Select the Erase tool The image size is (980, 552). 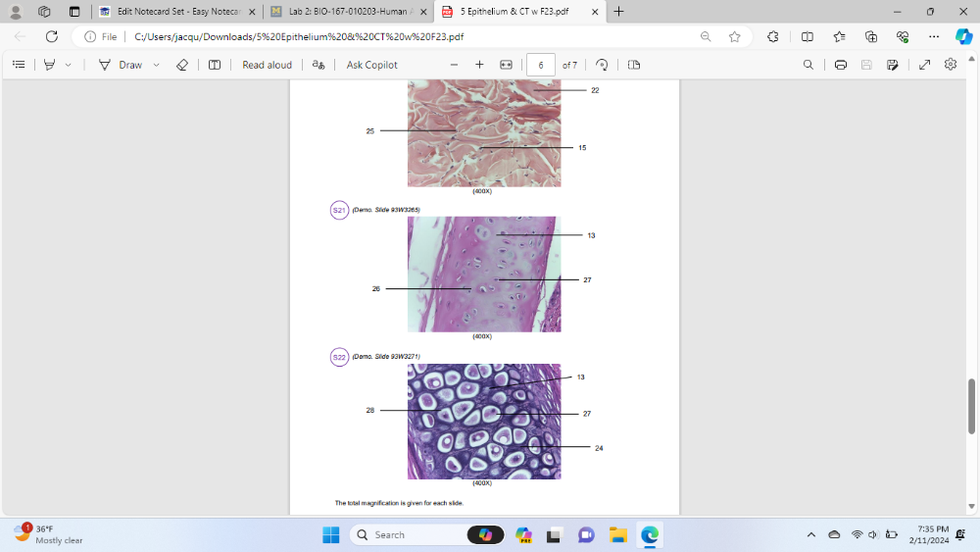[x=181, y=65]
